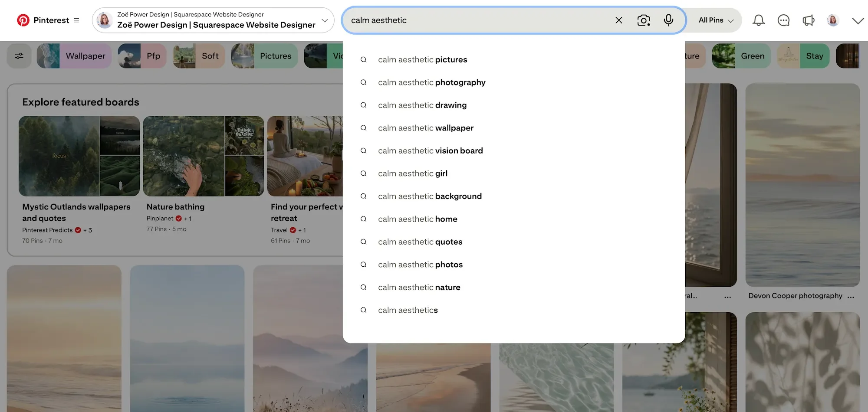868x412 pixels.
Task: Click search icon next to 'calm aesthetic girl'
Action: click(x=364, y=173)
